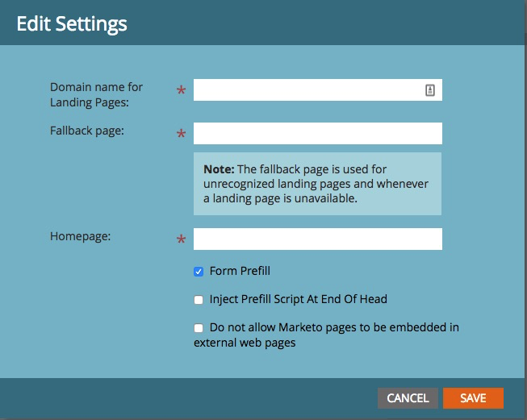Click the 'Fallback page:' label
527x420 pixels.
86,130
